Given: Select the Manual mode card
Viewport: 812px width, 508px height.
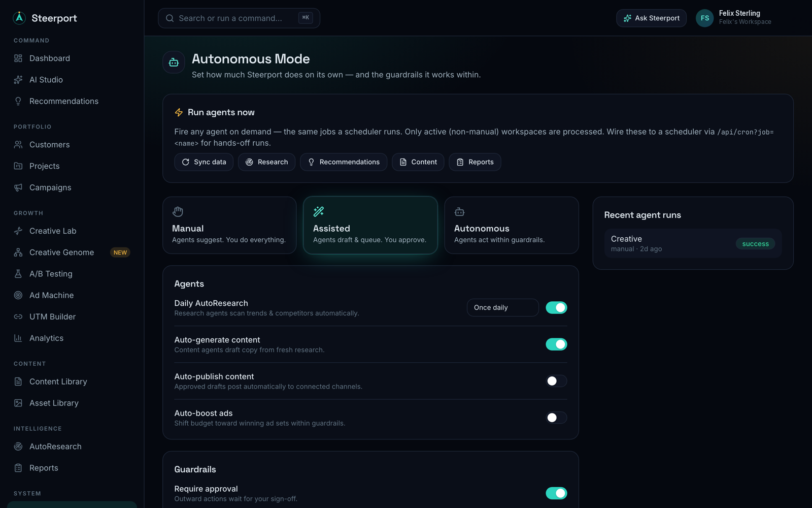Looking at the screenshot, I should (x=229, y=225).
